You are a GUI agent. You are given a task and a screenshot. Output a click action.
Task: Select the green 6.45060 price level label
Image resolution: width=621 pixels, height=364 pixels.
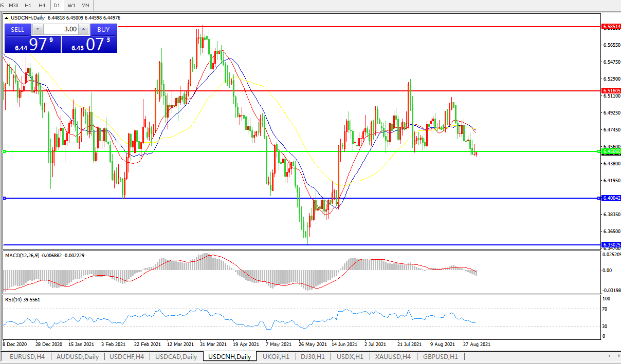611,151
